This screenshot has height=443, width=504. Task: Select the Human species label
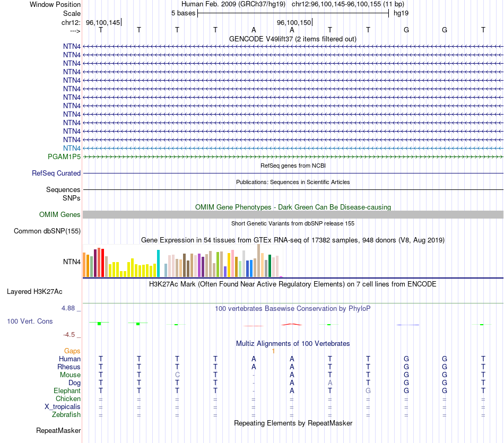click(x=69, y=359)
